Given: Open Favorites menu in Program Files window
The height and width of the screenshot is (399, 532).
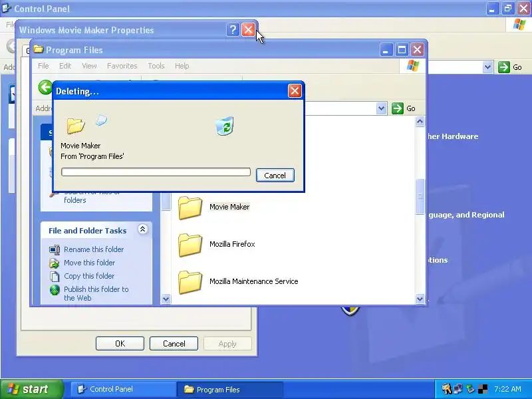Looking at the screenshot, I should coord(122,66).
